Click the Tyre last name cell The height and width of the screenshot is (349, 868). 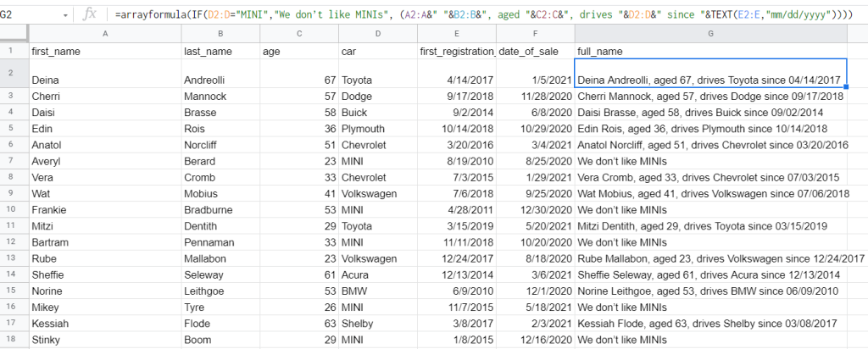click(220, 307)
